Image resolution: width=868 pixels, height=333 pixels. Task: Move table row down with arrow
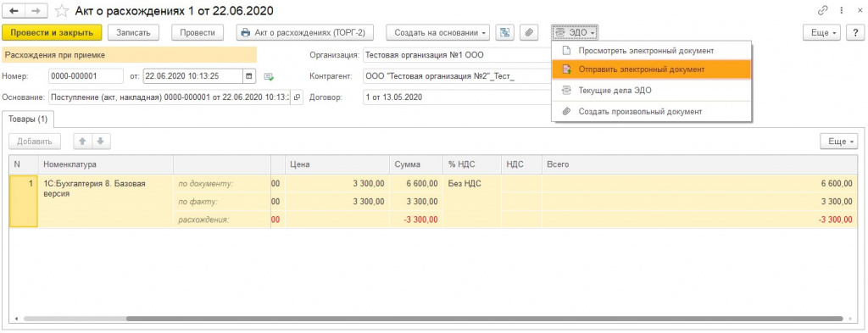point(101,141)
